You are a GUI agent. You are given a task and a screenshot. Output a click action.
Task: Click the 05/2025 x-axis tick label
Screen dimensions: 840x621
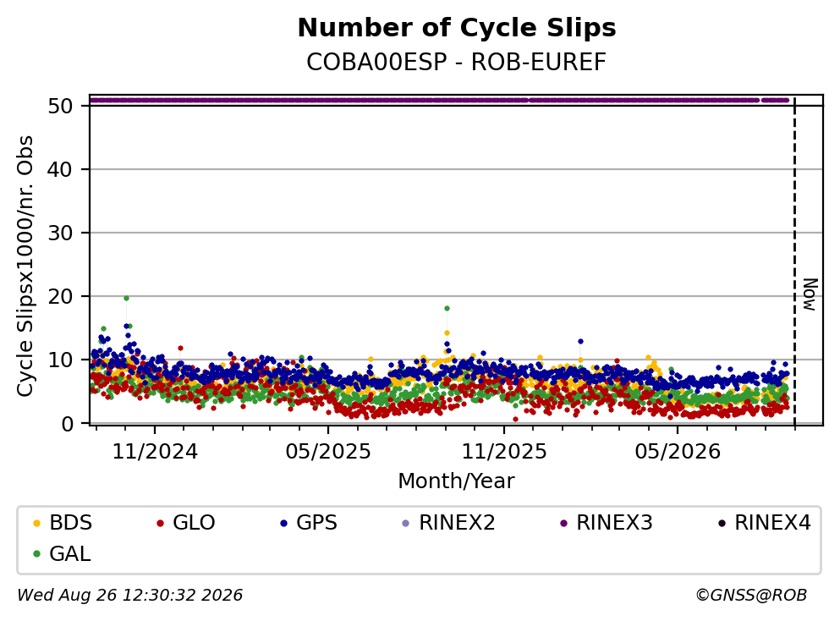point(328,452)
